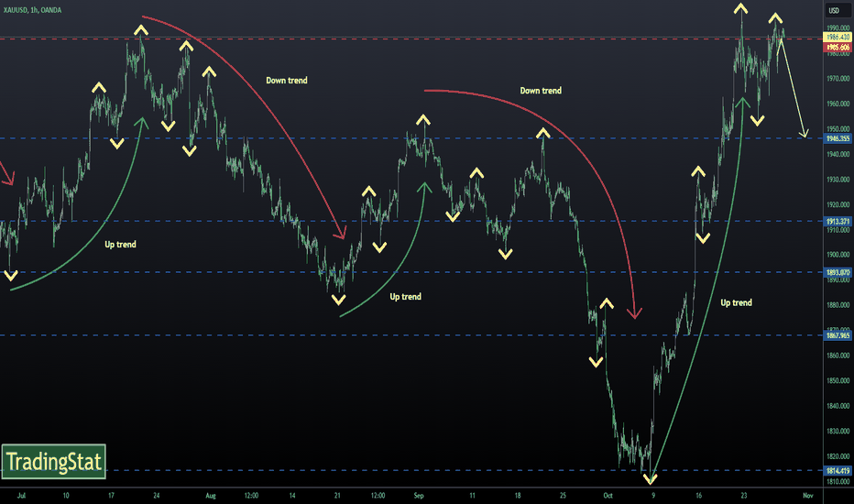Click the 12:00 time label between Aug and 14
854x504 pixels.
[251, 495]
